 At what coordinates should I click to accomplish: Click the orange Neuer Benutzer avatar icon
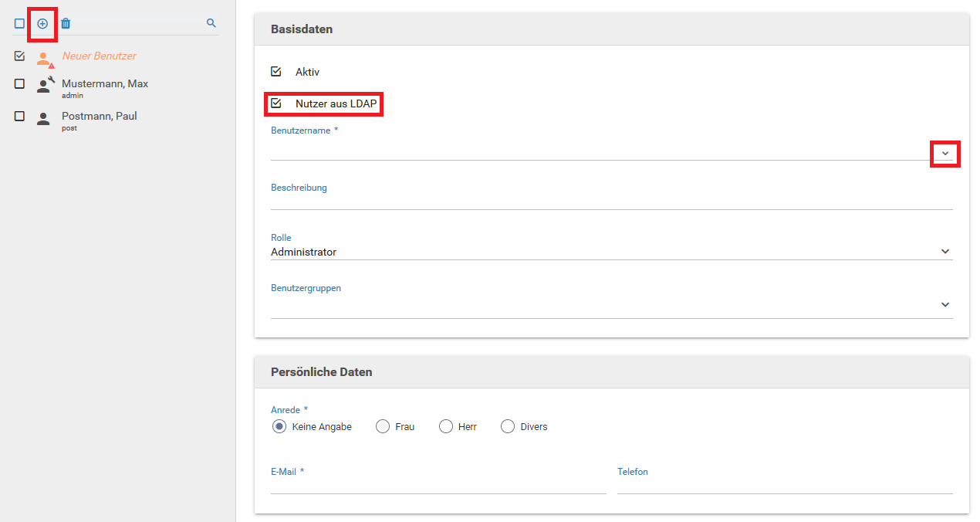[x=44, y=58]
